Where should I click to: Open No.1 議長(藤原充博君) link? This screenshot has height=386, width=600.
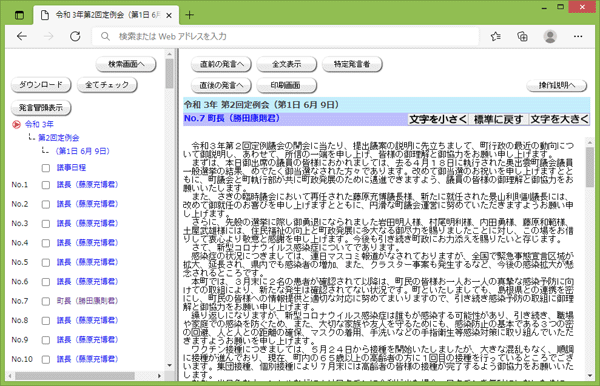(87, 185)
